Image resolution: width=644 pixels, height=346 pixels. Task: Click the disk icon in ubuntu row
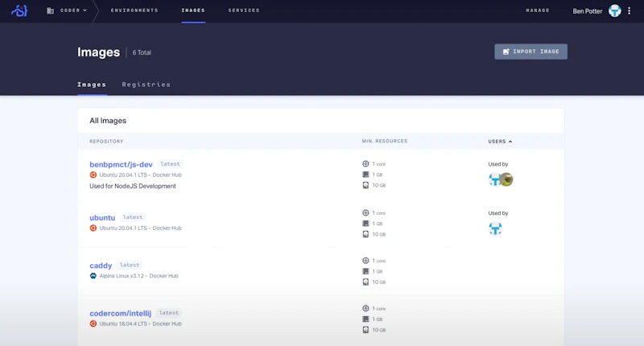[365, 234]
